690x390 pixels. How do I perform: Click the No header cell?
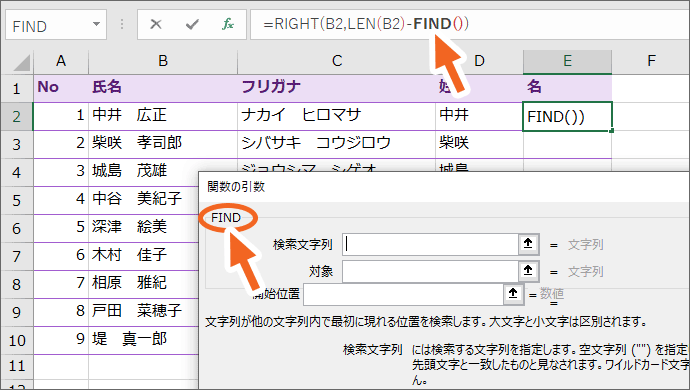pyautogui.click(x=61, y=88)
